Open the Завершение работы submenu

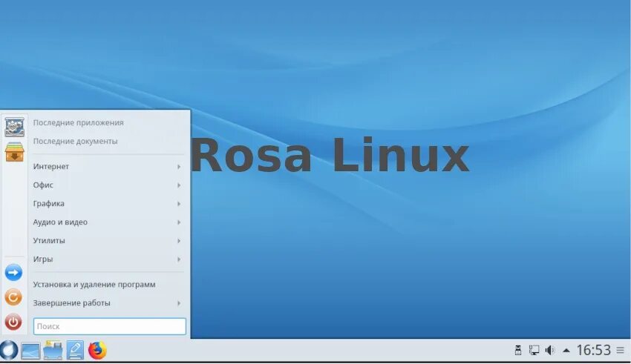108,302
